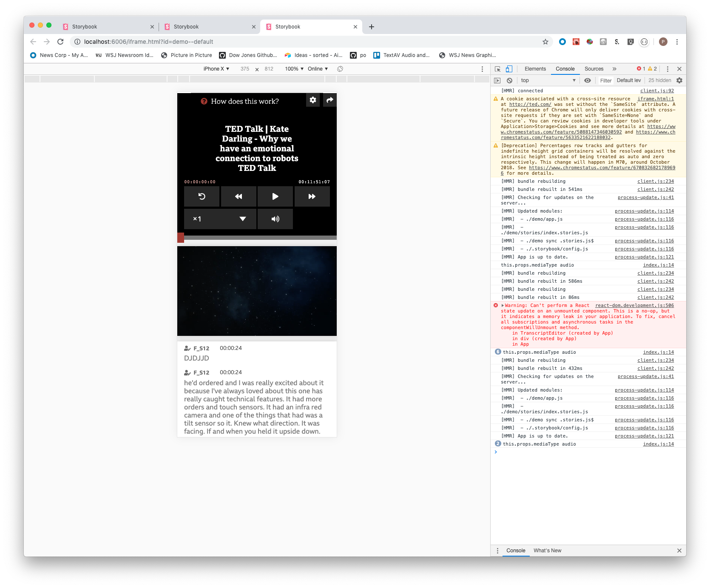The height and width of the screenshot is (588, 710).
Task: Open Chrome's three-dot menu
Action: click(x=677, y=42)
